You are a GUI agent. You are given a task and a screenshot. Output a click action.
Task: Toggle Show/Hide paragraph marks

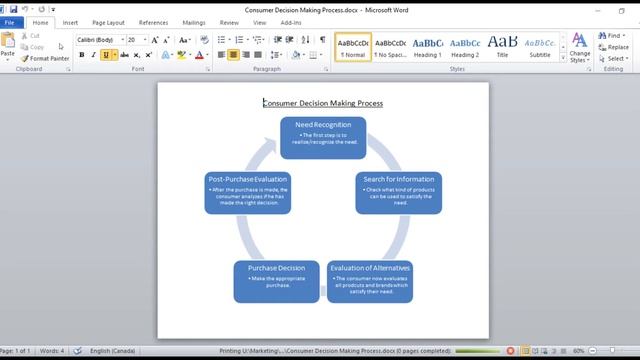point(322,40)
